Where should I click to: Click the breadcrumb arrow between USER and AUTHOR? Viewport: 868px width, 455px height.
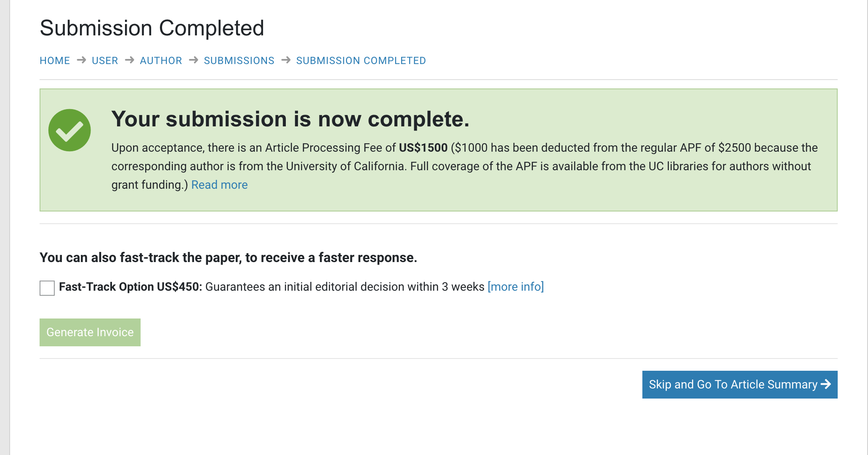pos(129,60)
